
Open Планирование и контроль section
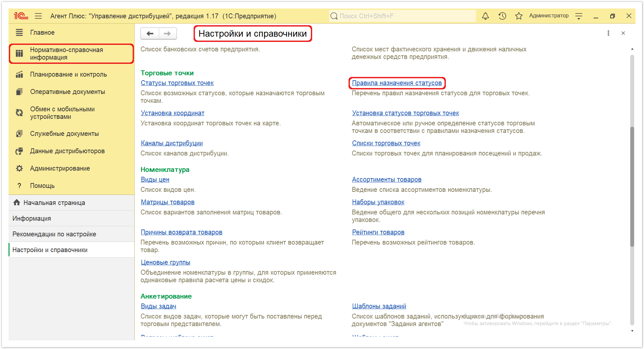(71, 74)
